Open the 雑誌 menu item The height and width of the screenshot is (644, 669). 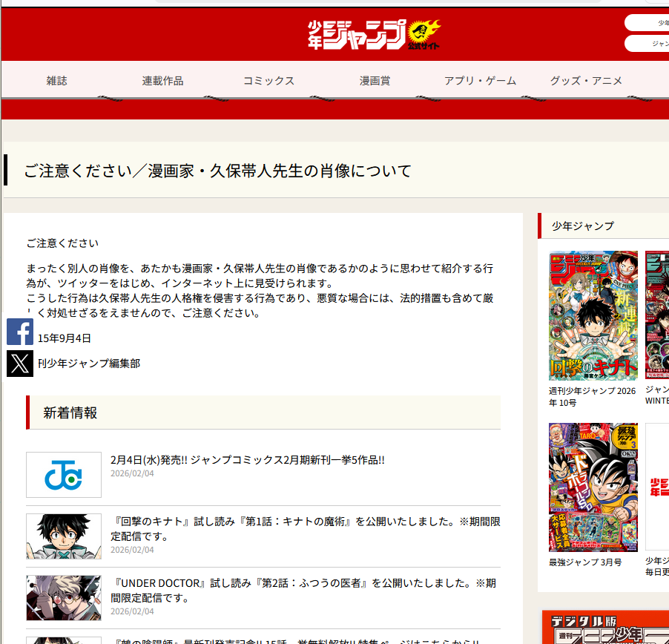[x=56, y=81]
